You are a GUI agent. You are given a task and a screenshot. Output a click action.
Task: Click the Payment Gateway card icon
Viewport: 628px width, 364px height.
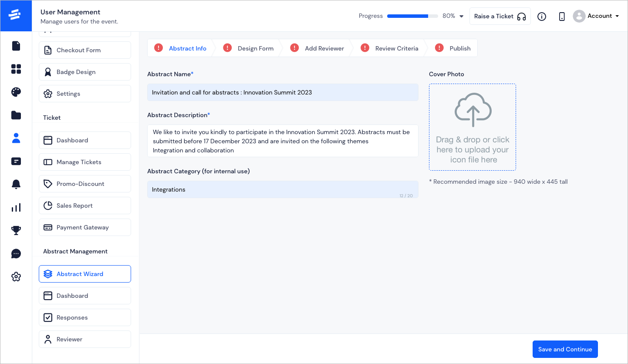coord(48,227)
